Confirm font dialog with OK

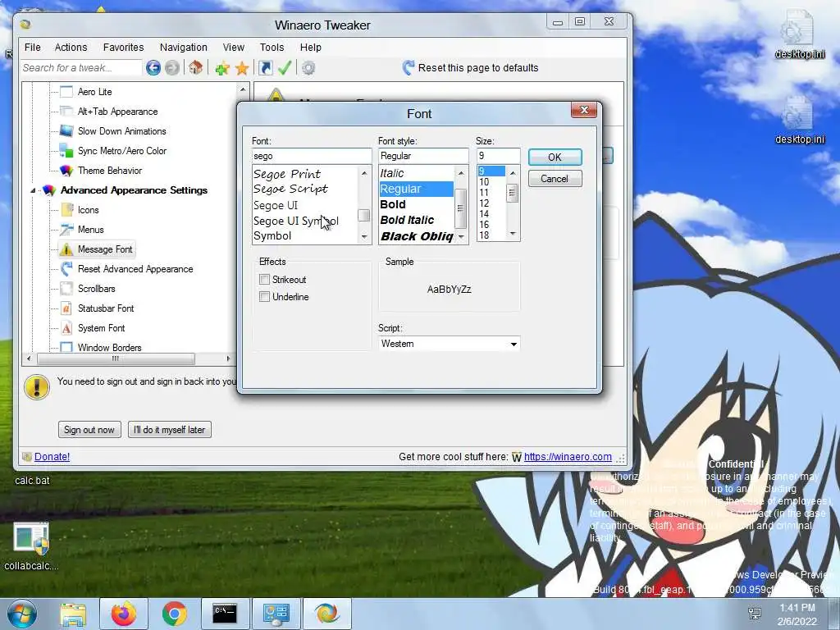[555, 157]
